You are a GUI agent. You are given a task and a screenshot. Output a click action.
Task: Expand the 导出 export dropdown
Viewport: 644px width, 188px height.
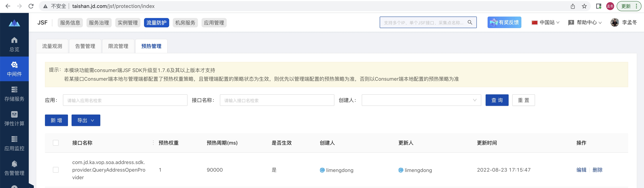click(x=86, y=120)
